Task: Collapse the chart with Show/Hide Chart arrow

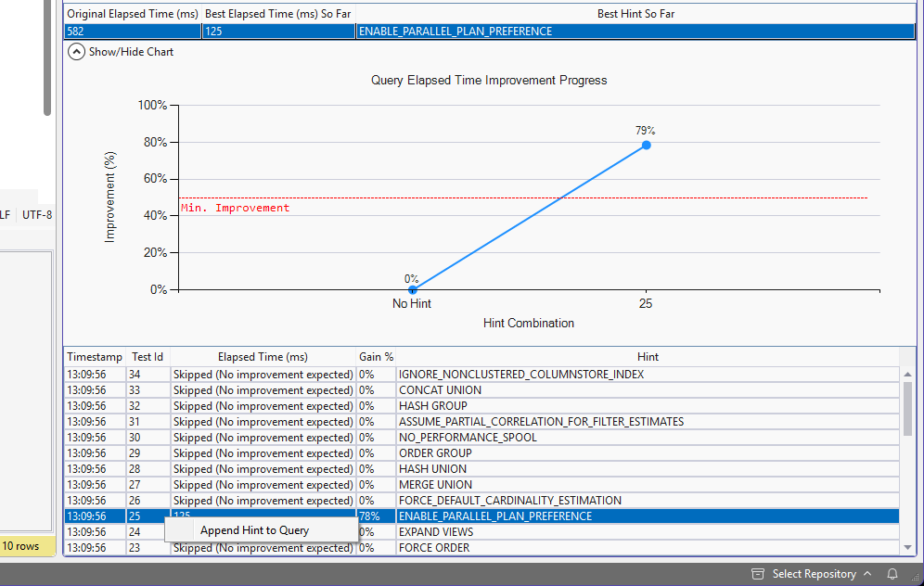Action: pos(76,52)
